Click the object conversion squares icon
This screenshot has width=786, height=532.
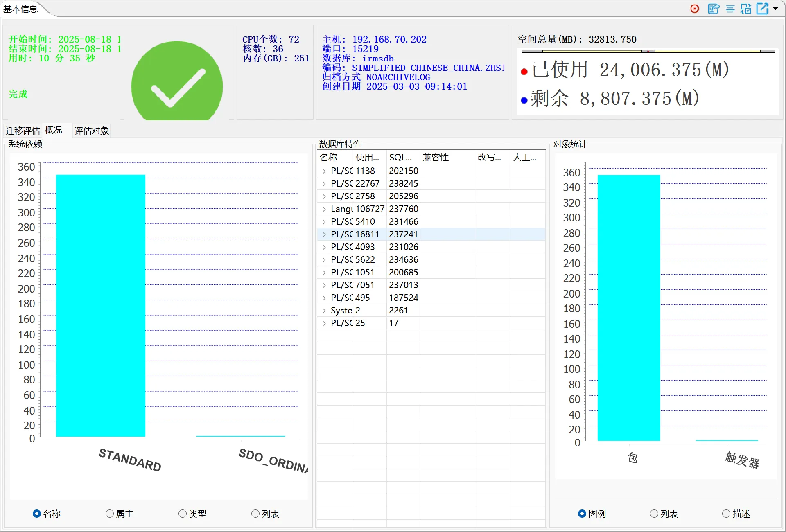(x=745, y=9)
